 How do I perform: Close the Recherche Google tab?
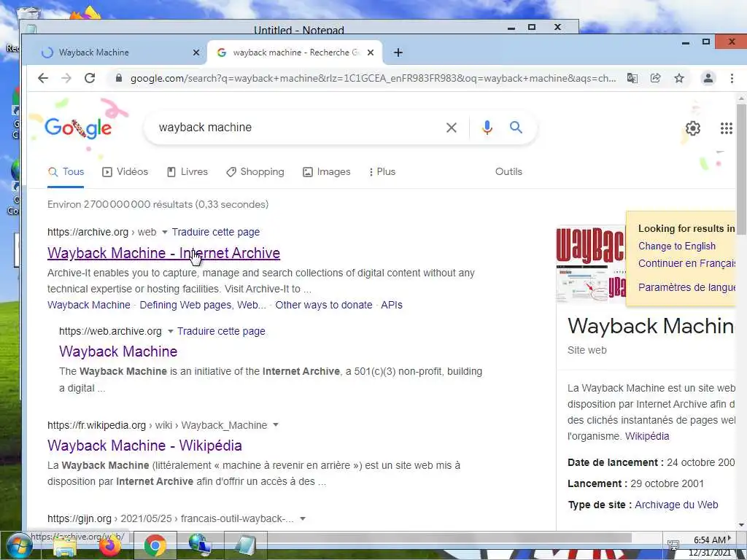tap(371, 52)
